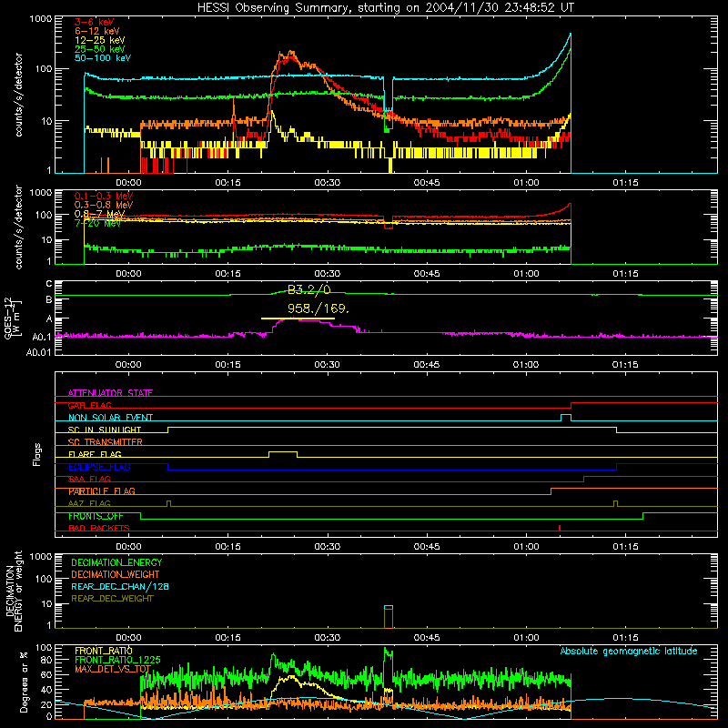728x728 pixels.
Task: Click the yellow flare duration bar in GOES panel
Action: click(x=298, y=318)
